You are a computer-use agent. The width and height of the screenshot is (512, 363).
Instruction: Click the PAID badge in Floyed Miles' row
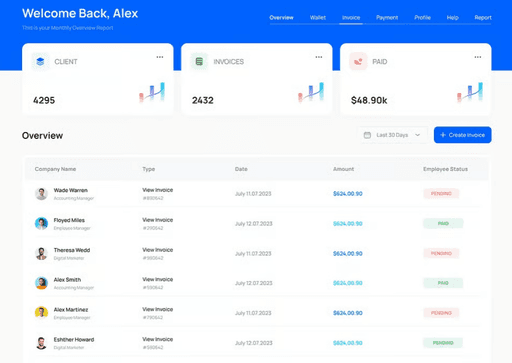[443, 223]
